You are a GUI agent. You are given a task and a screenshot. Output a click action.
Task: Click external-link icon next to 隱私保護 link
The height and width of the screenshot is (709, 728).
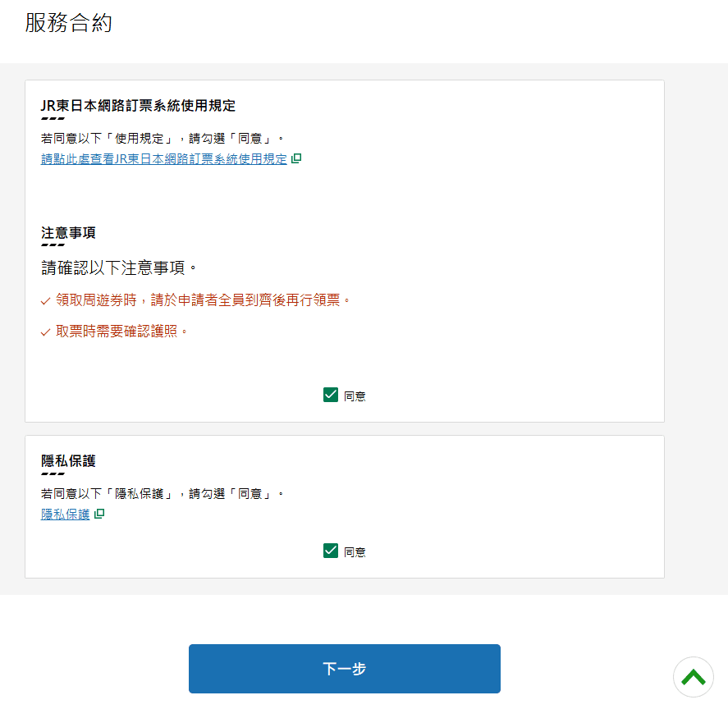99,515
